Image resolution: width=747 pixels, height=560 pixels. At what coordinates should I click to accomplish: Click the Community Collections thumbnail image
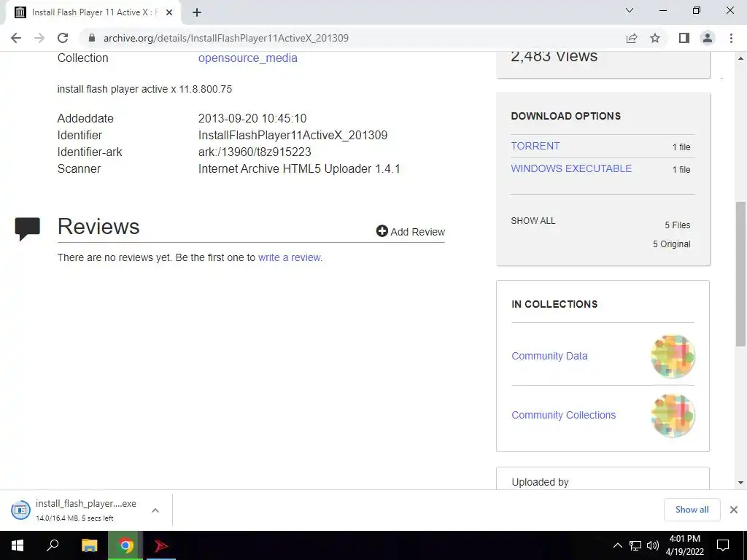(x=673, y=415)
